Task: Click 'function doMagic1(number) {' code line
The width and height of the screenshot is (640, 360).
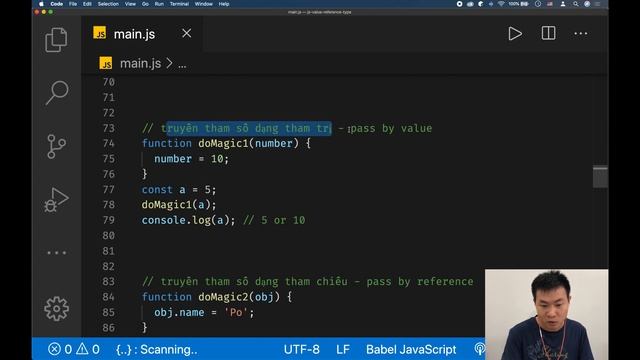Action: (226, 144)
